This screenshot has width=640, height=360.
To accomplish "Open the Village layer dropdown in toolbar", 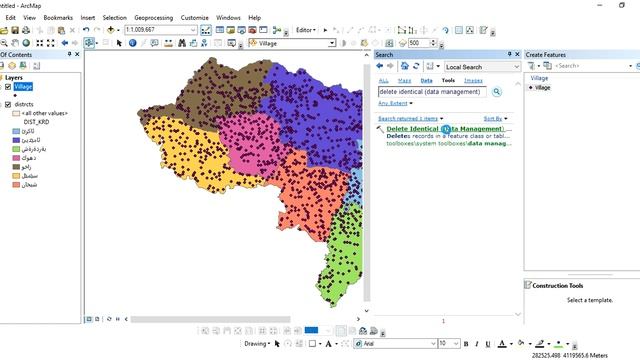I will coord(332,43).
